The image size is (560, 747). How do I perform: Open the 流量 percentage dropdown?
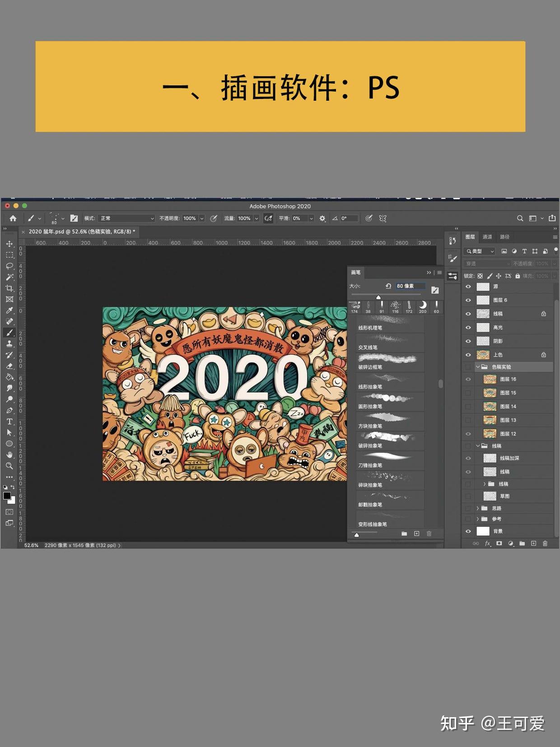[x=257, y=218]
